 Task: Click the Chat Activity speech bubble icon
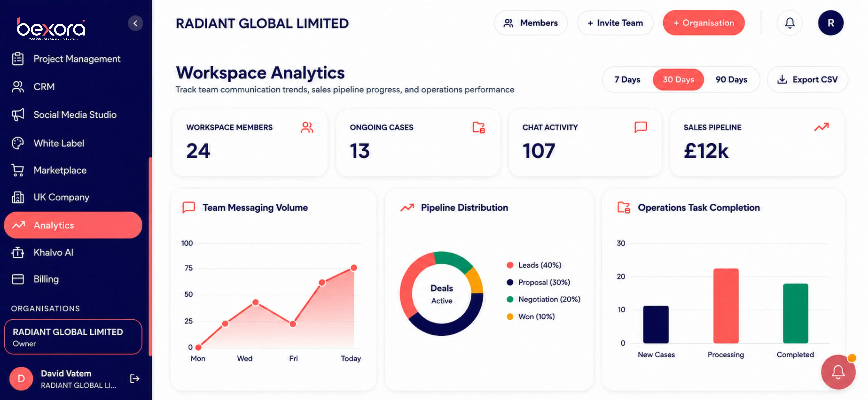tap(641, 127)
